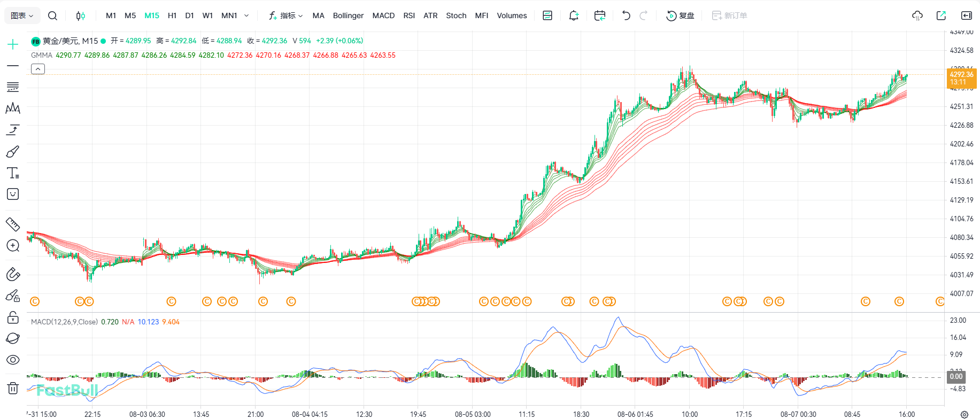
Task: Switch to H1 timeframe
Action: point(172,15)
